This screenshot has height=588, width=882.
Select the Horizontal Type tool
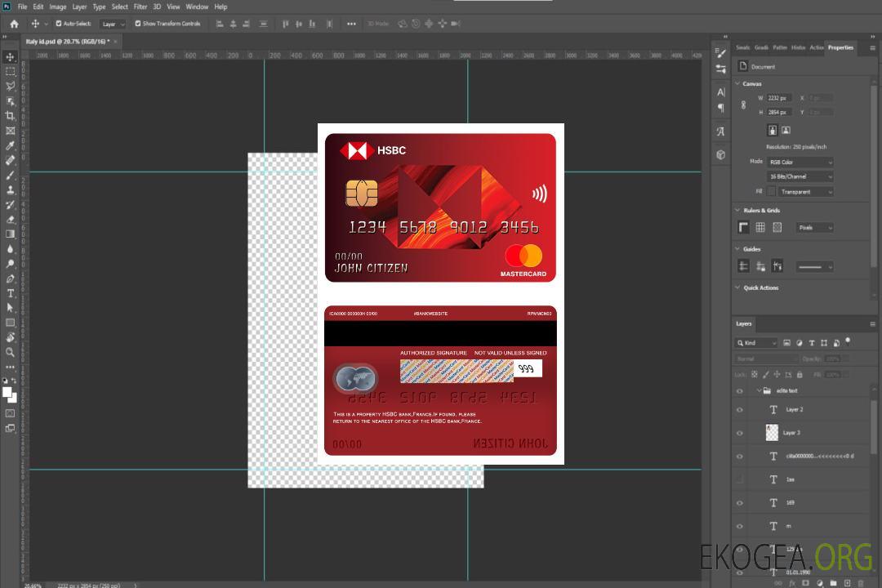(10, 293)
